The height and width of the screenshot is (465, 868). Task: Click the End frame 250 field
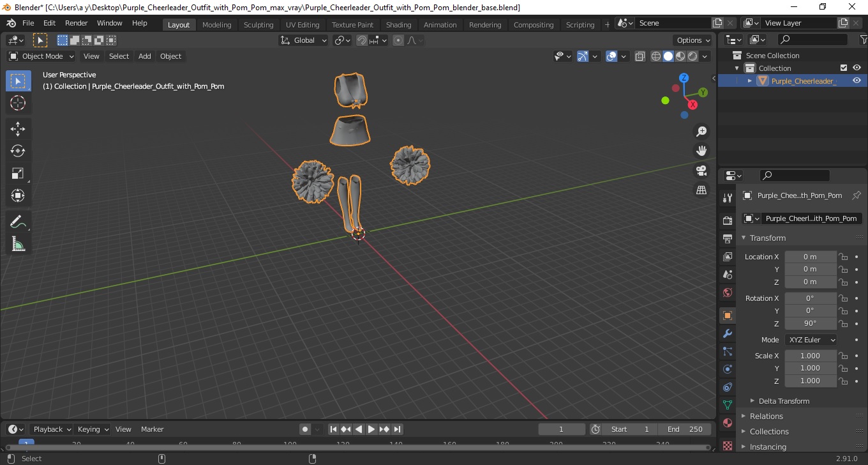(685, 429)
